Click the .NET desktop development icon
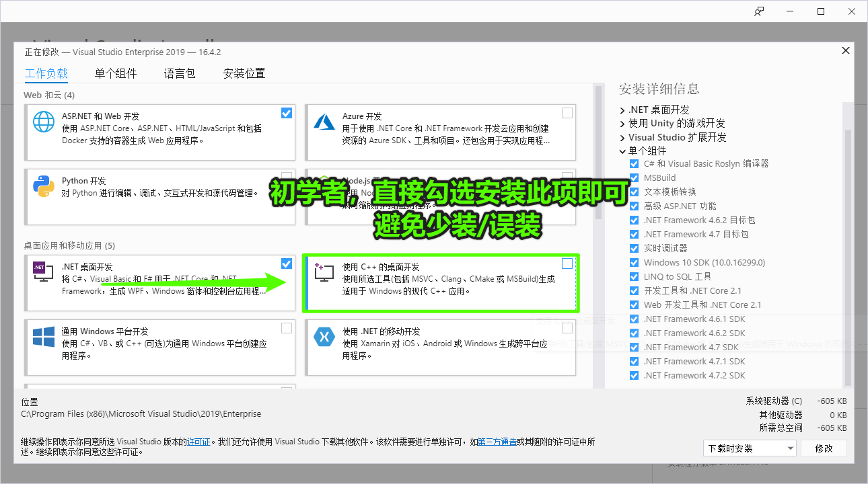868x484 pixels. click(x=44, y=270)
